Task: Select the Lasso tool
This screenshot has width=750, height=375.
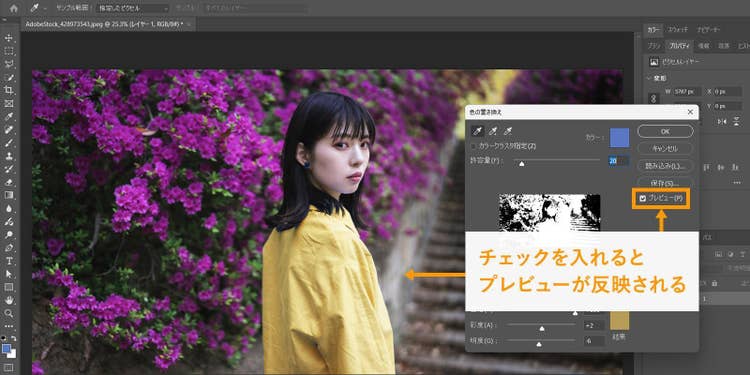Action: [x=9, y=64]
